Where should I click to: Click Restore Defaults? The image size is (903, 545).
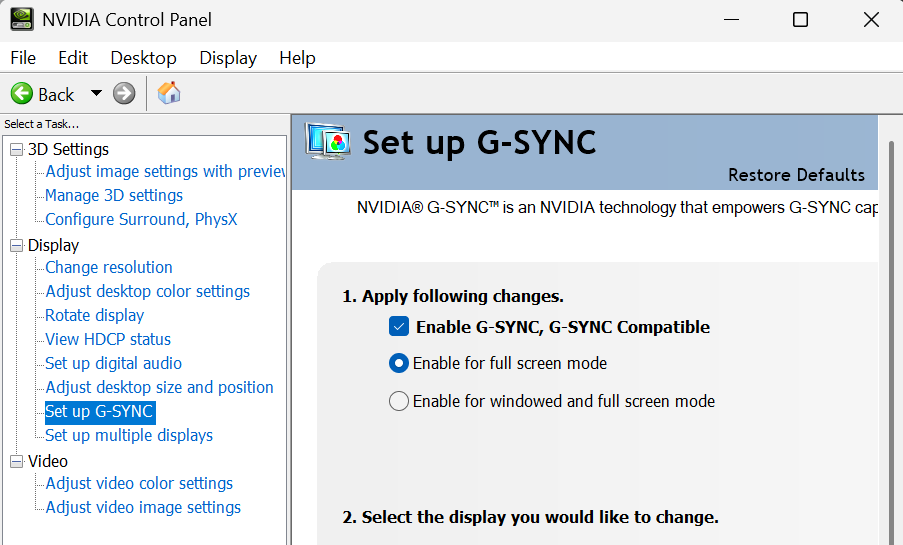coord(796,175)
